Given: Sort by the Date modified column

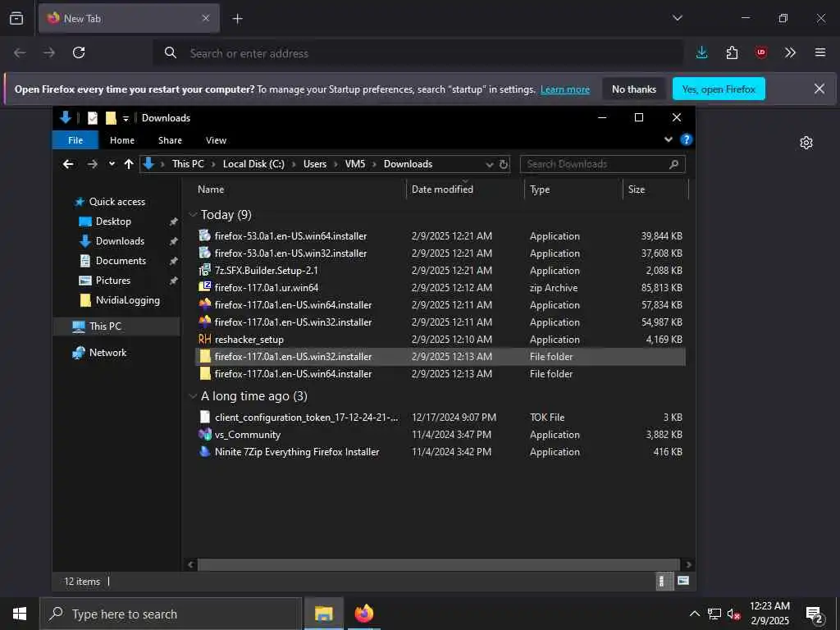Looking at the screenshot, I should point(442,189).
